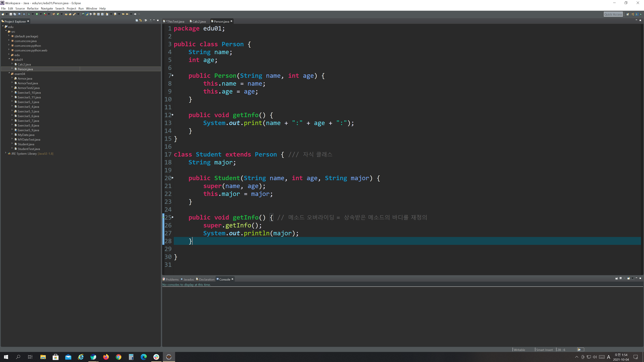644x362 pixels.
Task: Open the Debug perspective icon
Action: (640, 14)
